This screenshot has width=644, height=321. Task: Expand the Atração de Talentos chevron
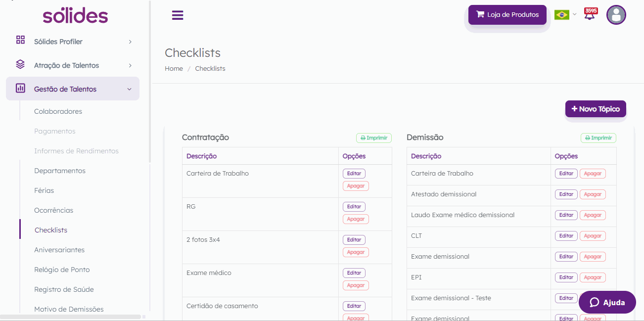130,66
